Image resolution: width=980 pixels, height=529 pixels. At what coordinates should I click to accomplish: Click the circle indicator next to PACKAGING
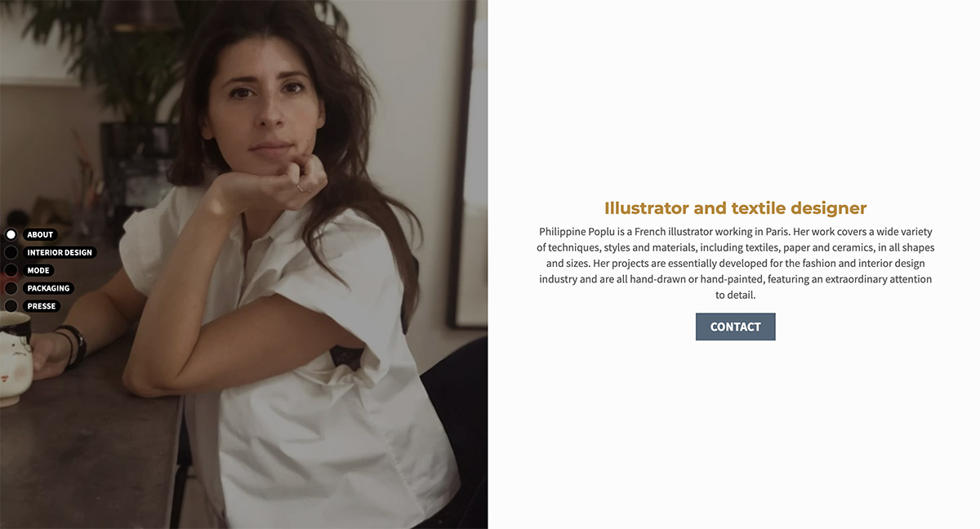coord(11,288)
